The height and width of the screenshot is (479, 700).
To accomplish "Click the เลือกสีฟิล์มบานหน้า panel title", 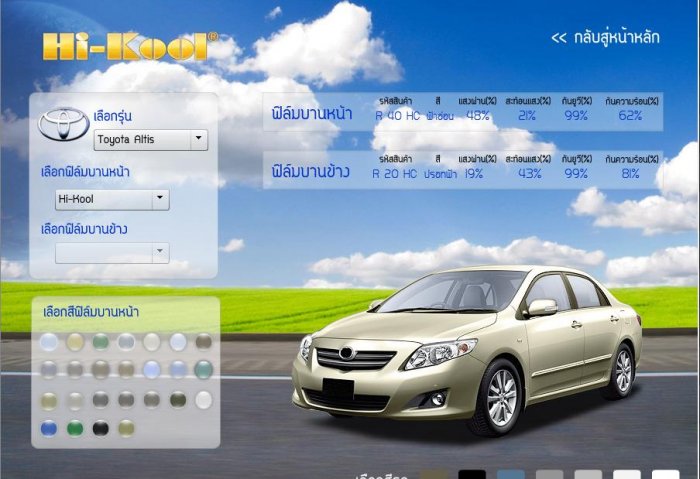I will coord(91,312).
